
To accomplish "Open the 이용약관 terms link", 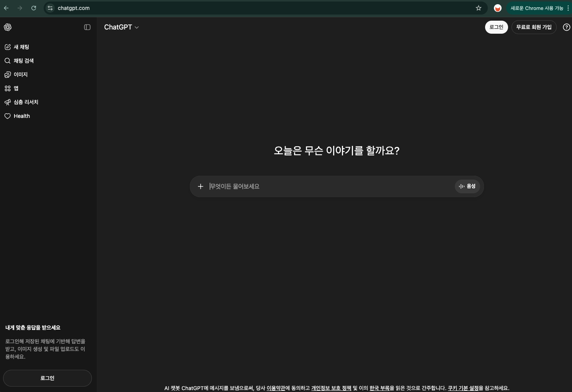I will (x=276, y=388).
